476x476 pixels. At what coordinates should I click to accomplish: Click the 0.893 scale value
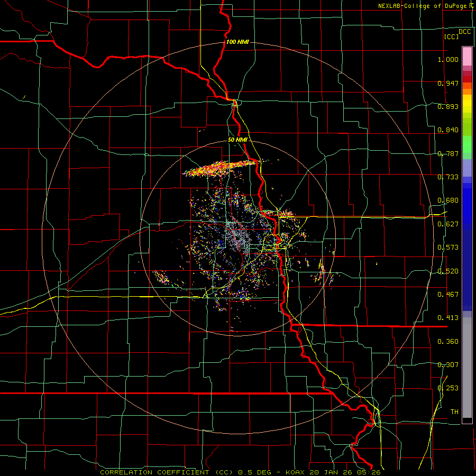(x=448, y=106)
